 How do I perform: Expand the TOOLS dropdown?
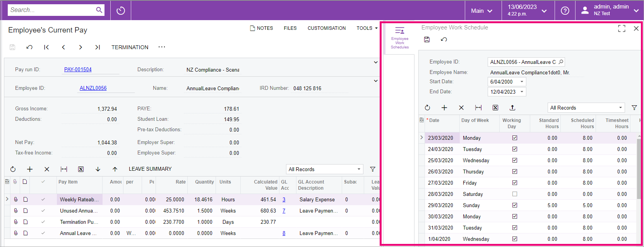click(x=367, y=28)
